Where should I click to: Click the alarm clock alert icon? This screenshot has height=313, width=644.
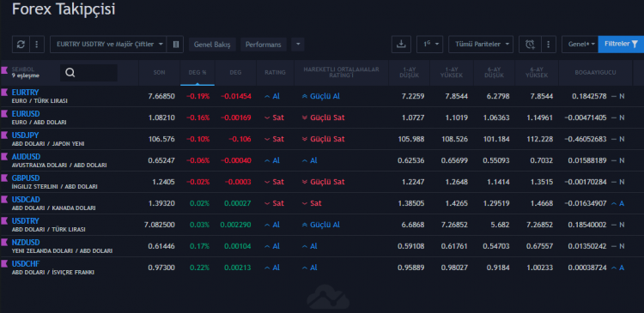(531, 45)
